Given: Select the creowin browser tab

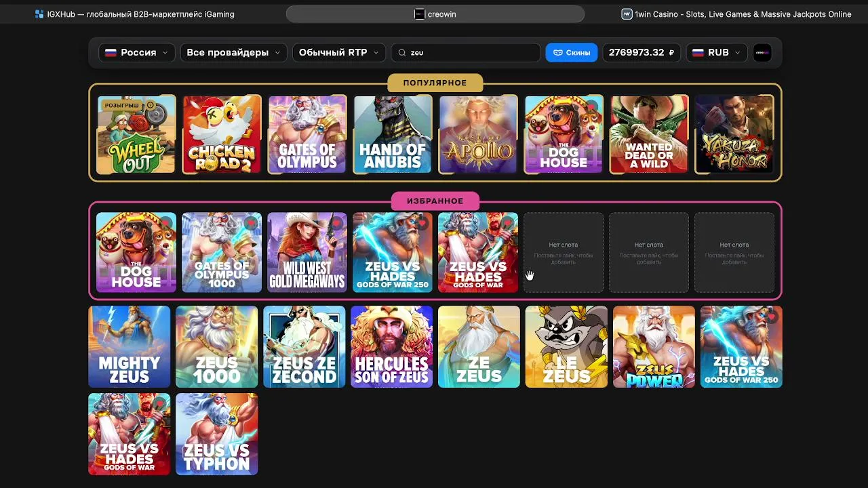Looking at the screenshot, I should pos(435,14).
